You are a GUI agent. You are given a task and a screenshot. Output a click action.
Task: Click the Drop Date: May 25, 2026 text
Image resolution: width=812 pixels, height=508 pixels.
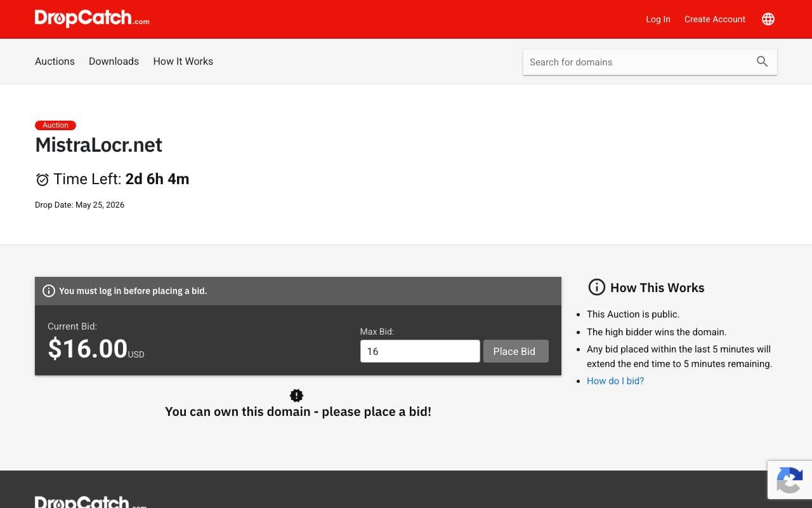click(79, 205)
